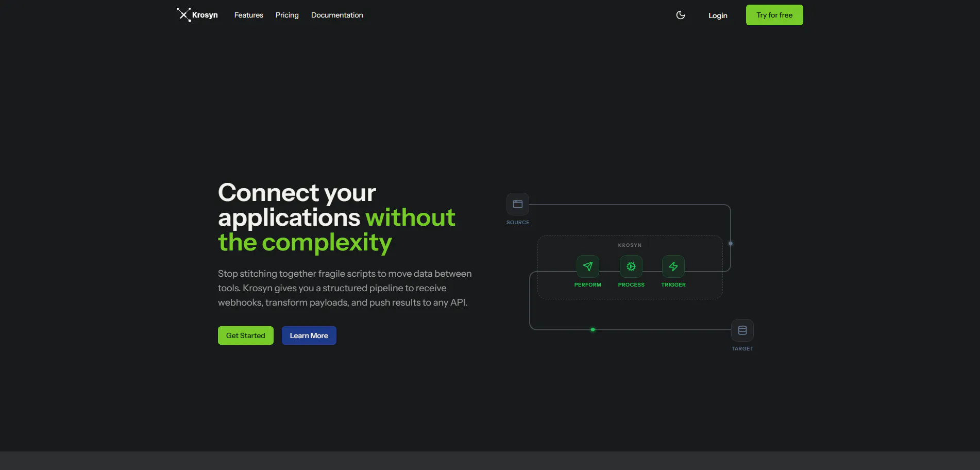Open the Features nav item
Viewport: 980px width, 470px height.
(x=249, y=15)
